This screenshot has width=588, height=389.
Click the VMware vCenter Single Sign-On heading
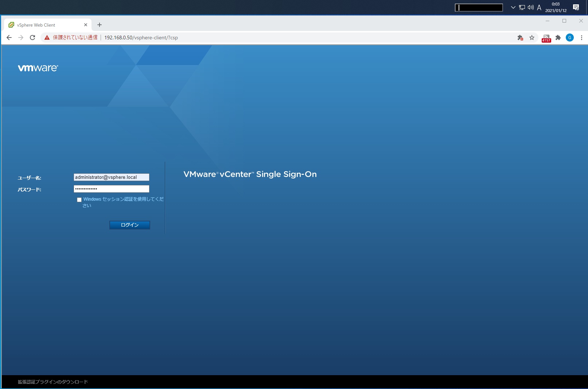click(x=250, y=174)
